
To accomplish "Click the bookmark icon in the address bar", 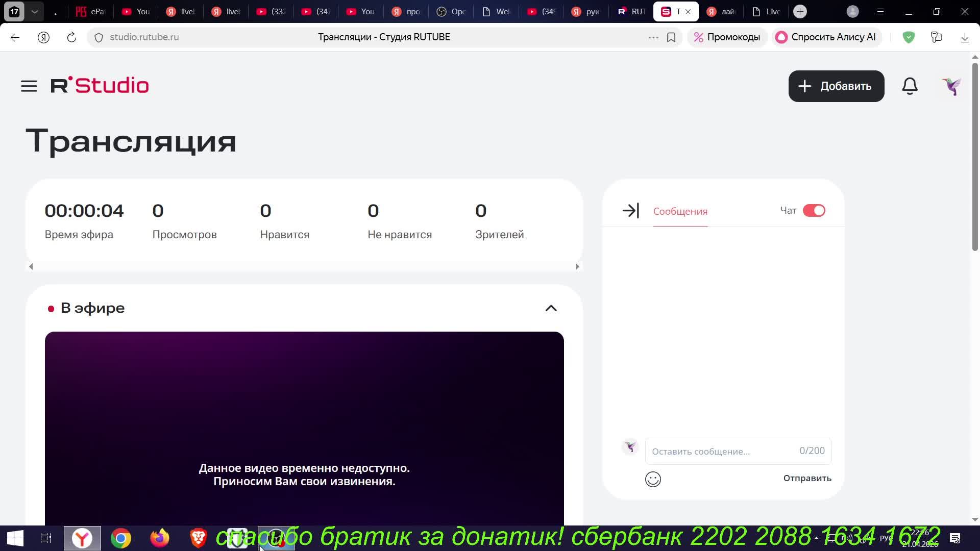I will (671, 37).
